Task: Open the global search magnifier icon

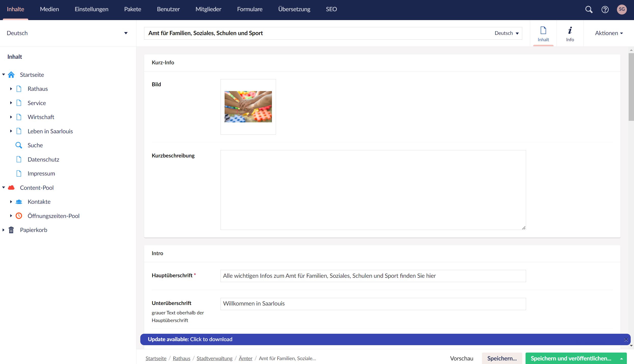Action: pyautogui.click(x=589, y=9)
